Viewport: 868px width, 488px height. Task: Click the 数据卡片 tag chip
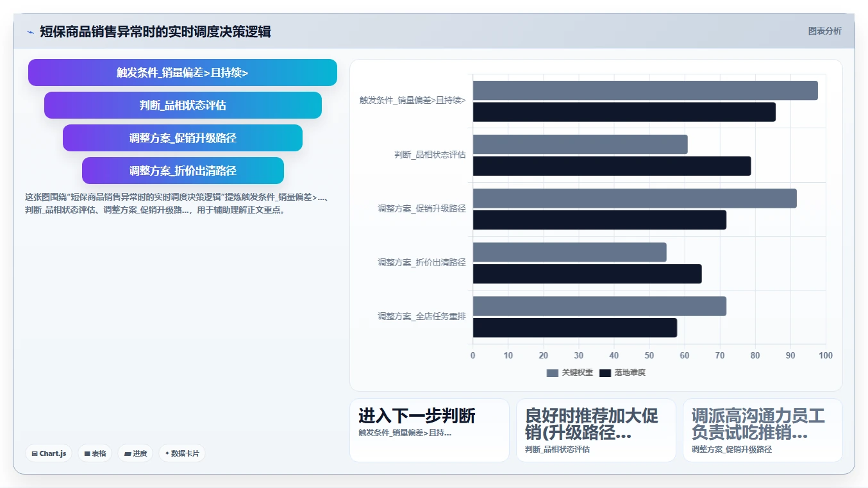182,453
